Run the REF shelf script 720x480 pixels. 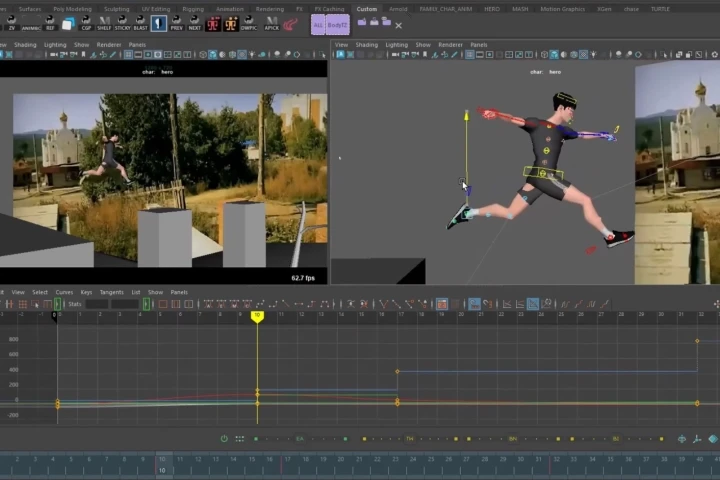click(50, 23)
